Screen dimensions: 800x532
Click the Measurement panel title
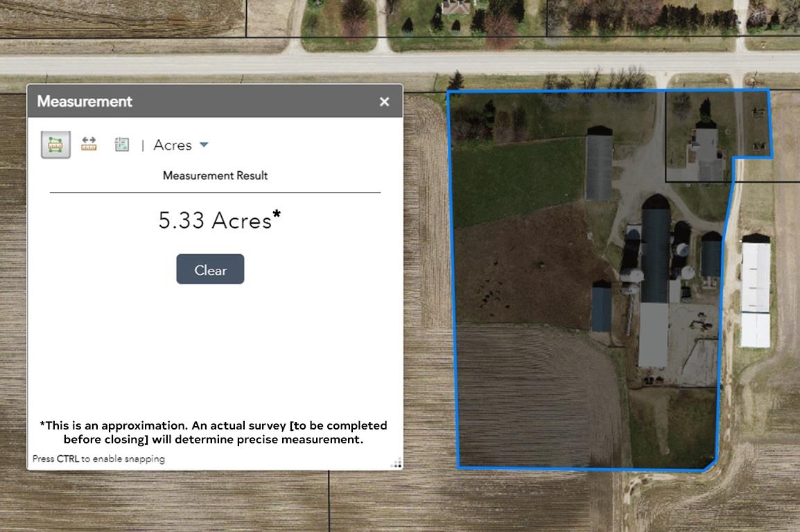point(85,101)
